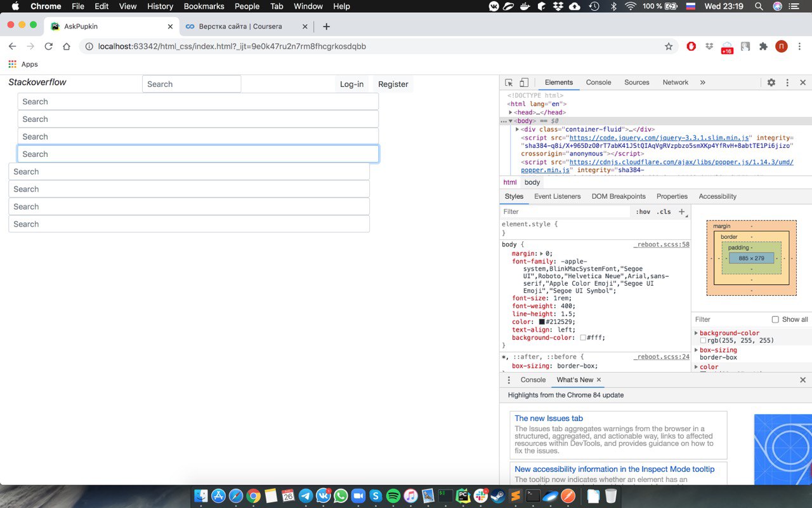This screenshot has width=812, height=508.
Task: Click the Docker whale menu bar icon
Action: (x=525, y=6)
